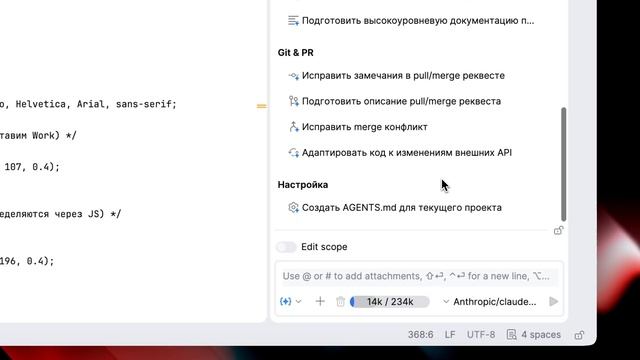
Task: Click the LF line separator indicator
Action: tap(450, 335)
